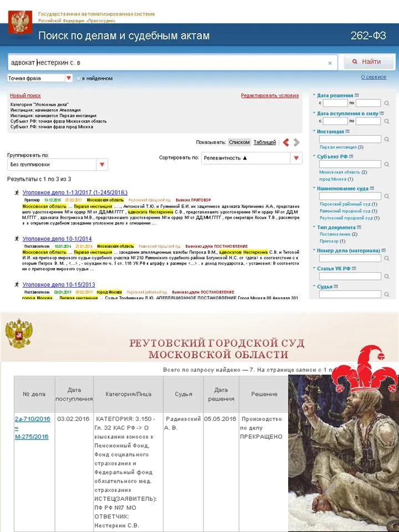Click help icon next to 'Статья УК РФ'
The image size is (399, 532).
tap(354, 268)
